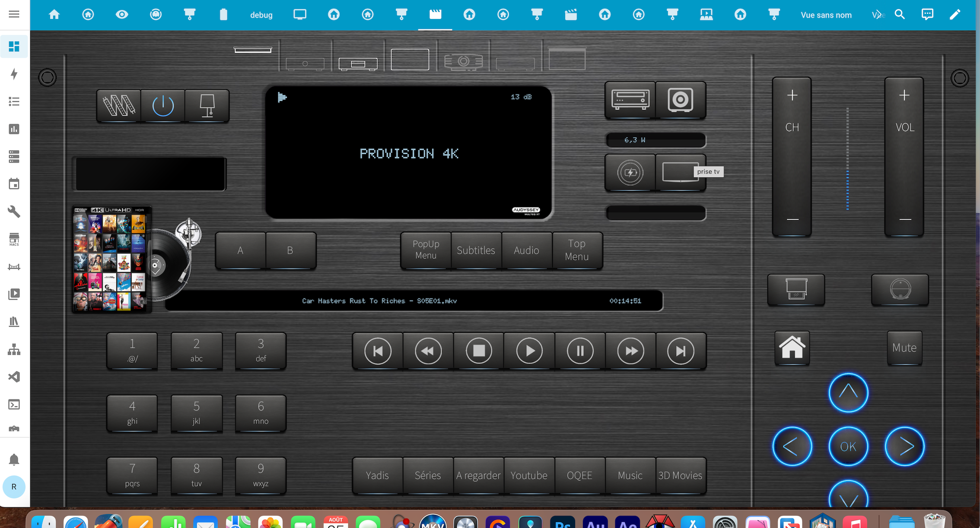This screenshot has height=528, width=980.
Task: Switch to the debug tab
Action: coord(261,15)
